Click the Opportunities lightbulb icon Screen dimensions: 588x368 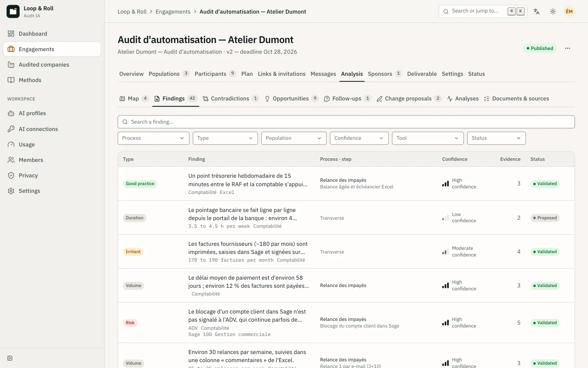point(267,99)
